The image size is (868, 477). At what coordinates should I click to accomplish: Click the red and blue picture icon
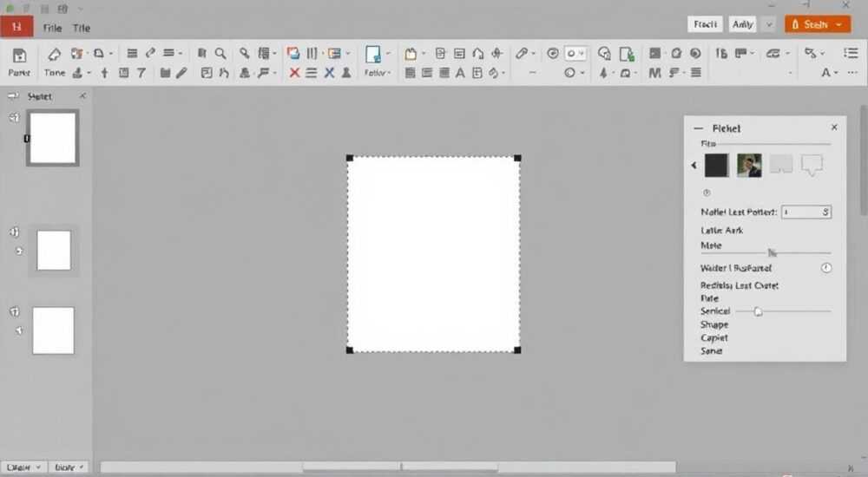tap(293, 53)
